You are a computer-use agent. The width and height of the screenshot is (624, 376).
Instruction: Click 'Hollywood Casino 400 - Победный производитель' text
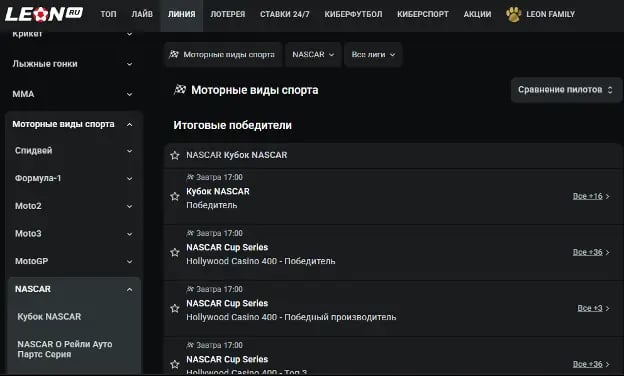coord(291,317)
